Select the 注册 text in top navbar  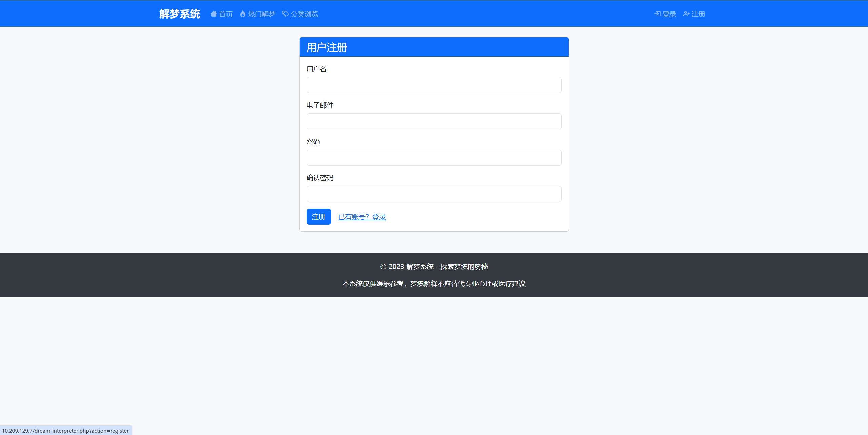(x=698, y=14)
